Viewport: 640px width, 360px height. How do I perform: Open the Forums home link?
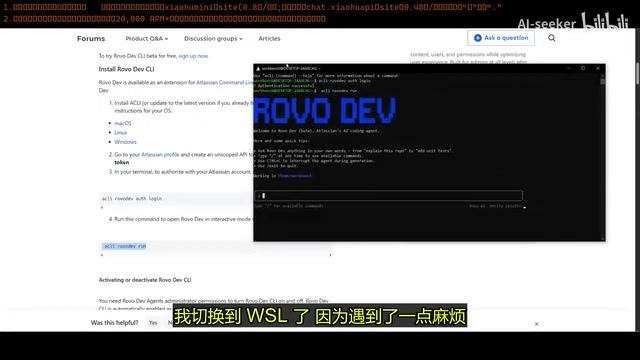coord(91,38)
